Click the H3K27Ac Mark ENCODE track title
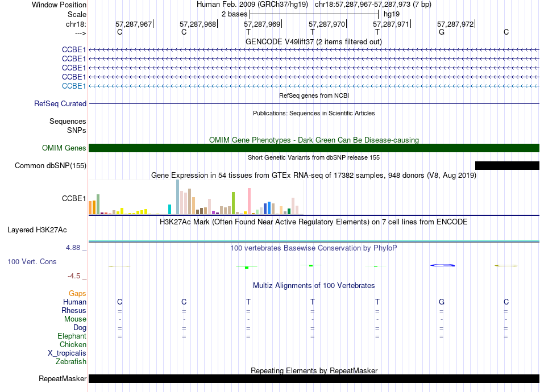This screenshot has height=392, width=540. pyautogui.click(x=314, y=222)
